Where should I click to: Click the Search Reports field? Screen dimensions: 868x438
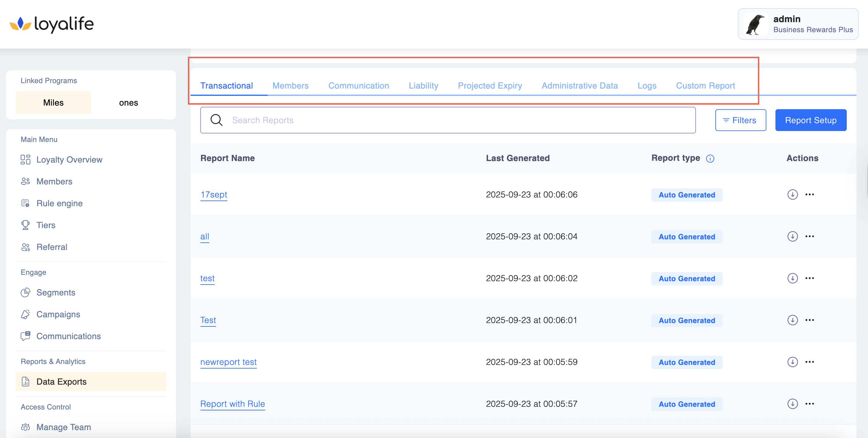(x=447, y=120)
